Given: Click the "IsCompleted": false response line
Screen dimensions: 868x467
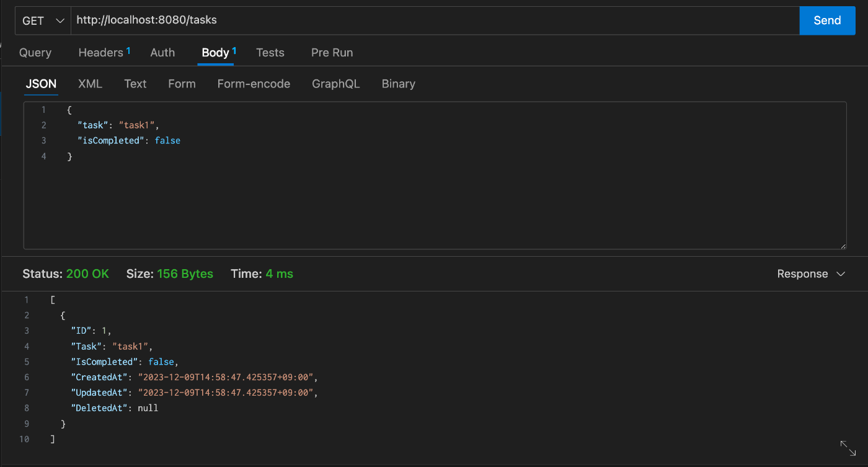Looking at the screenshot, I should pyautogui.click(x=125, y=362).
